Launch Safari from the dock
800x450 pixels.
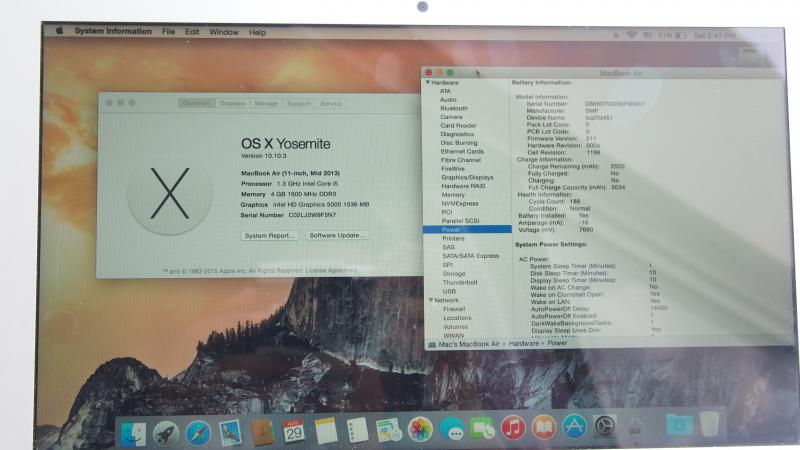[198, 432]
